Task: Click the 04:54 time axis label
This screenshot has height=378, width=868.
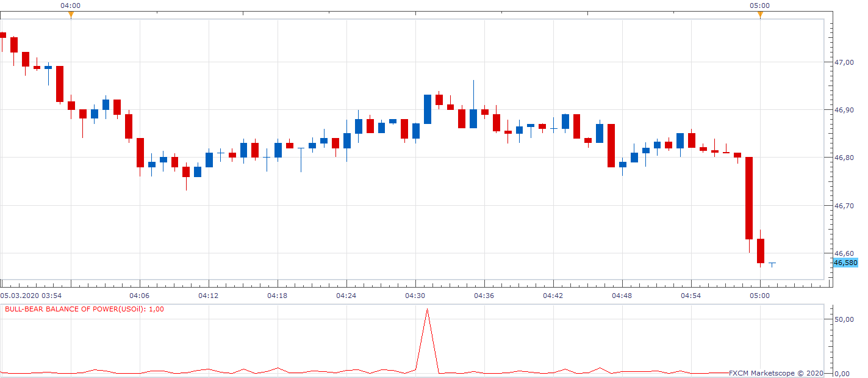Action: click(x=691, y=295)
